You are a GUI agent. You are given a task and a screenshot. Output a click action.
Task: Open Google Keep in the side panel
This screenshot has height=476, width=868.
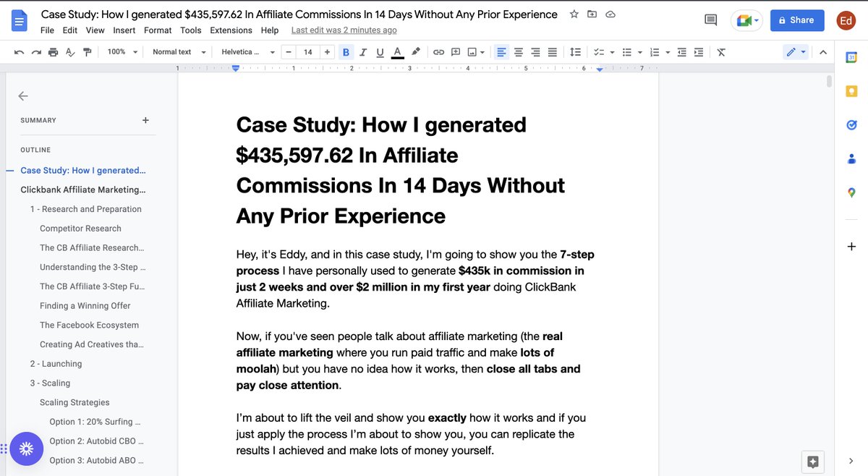pyautogui.click(x=851, y=90)
